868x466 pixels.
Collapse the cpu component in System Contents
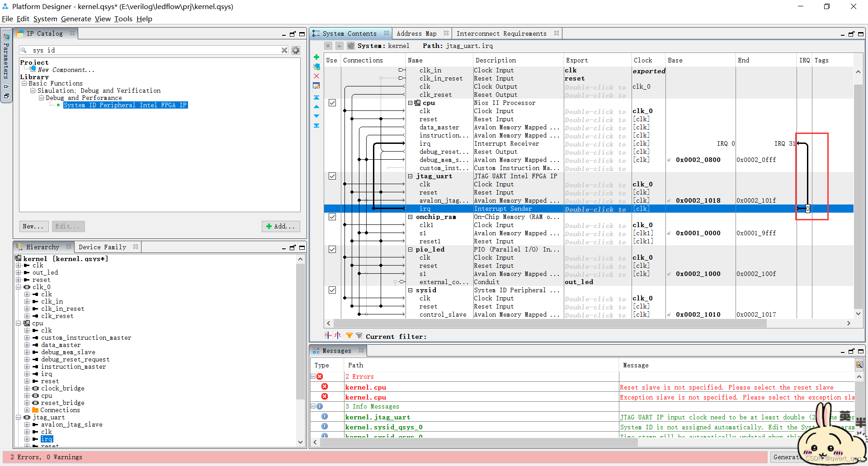click(410, 103)
